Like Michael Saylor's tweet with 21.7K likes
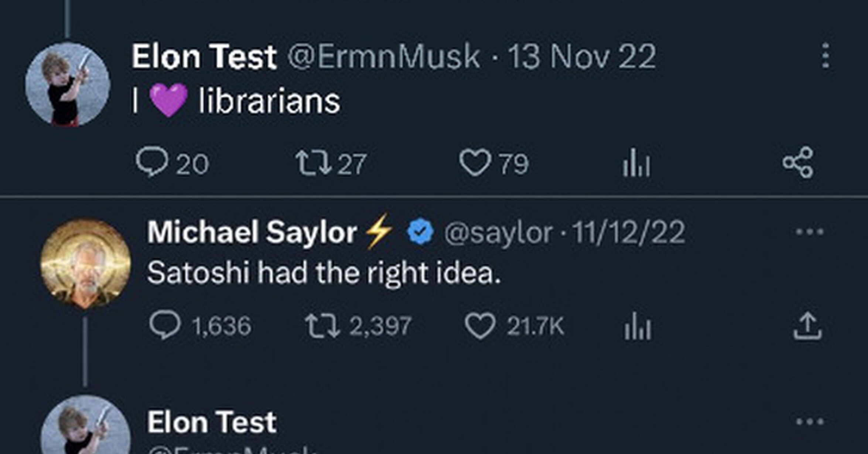Image resolution: width=868 pixels, height=454 pixels. (x=480, y=326)
